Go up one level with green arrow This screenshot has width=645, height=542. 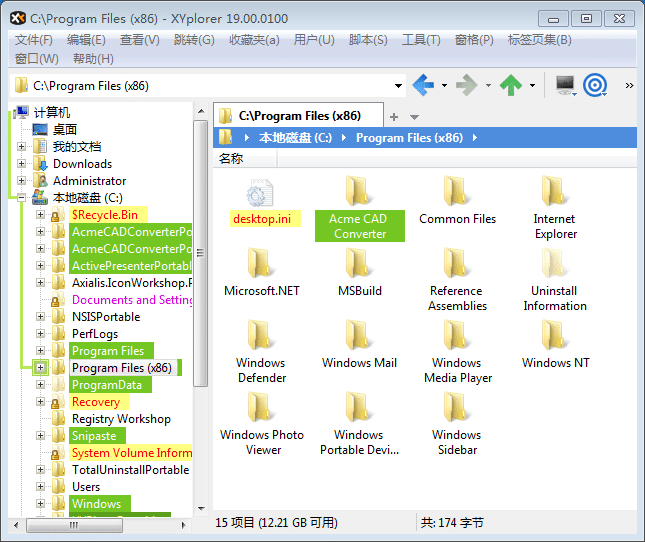click(x=511, y=86)
